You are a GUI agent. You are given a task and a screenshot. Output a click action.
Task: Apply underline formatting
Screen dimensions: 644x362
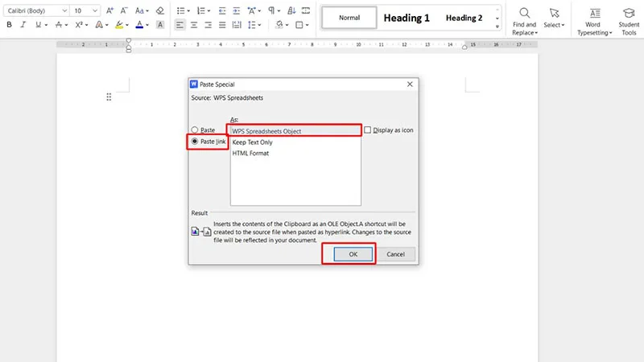pyautogui.click(x=38, y=25)
